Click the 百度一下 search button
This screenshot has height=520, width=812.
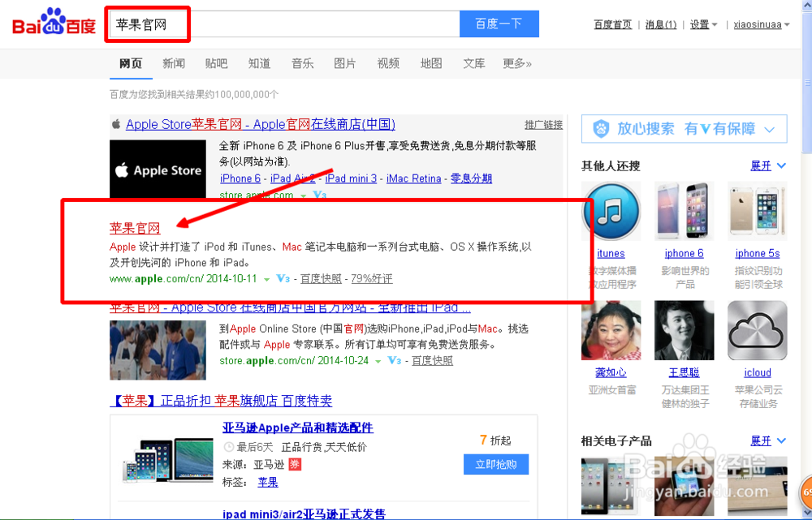[499, 24]
